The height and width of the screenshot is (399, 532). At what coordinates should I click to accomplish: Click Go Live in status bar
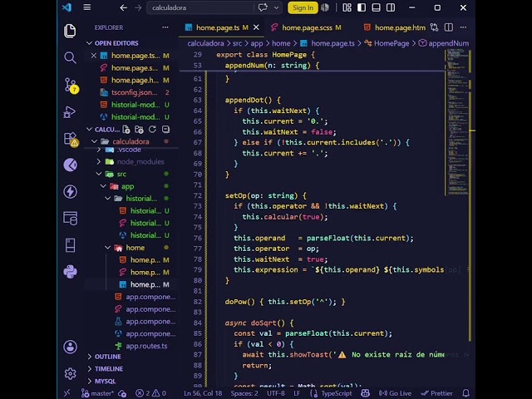click(x=396, y=393)
